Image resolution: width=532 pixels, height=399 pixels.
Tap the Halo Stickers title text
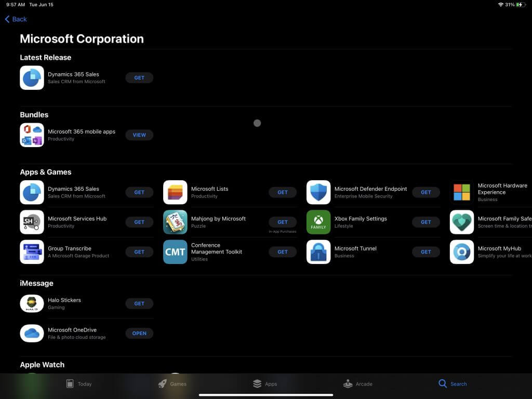[x=64, y=300]
